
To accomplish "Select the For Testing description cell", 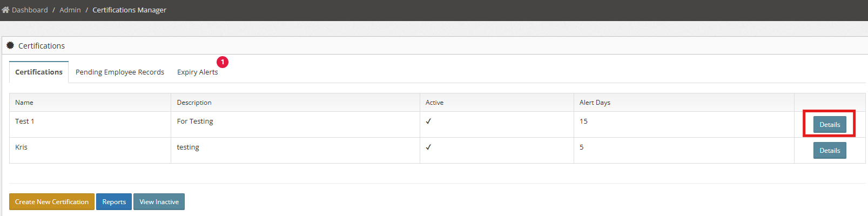I will 295,124.
